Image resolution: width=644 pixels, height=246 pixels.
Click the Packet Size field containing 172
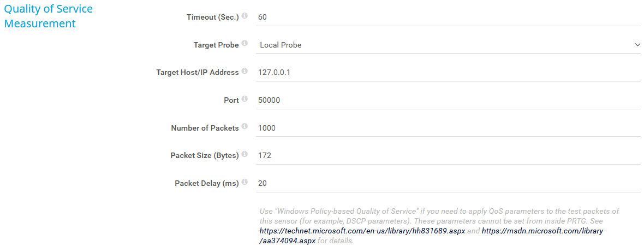coord(448,155)
